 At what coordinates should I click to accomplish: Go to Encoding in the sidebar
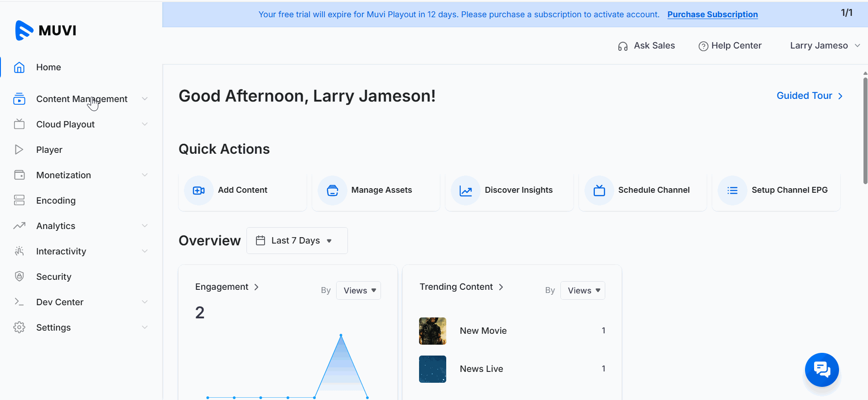[x=56, y=200]
